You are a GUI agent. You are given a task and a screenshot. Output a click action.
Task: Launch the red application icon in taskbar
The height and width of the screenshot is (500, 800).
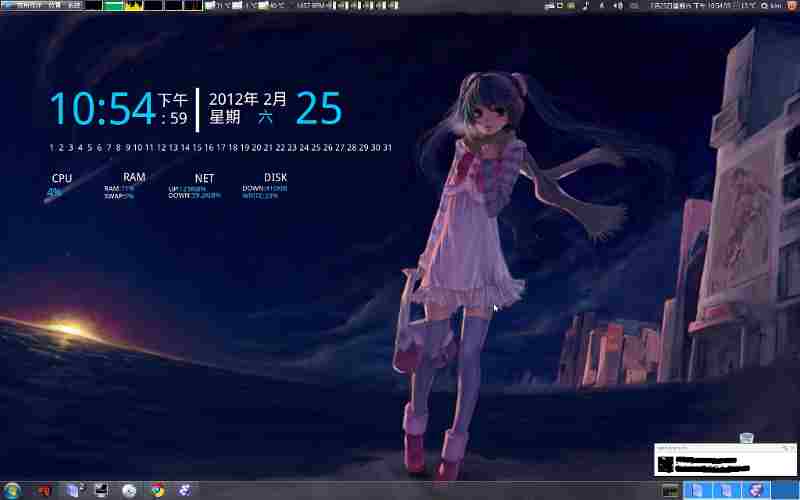[44, 491]
